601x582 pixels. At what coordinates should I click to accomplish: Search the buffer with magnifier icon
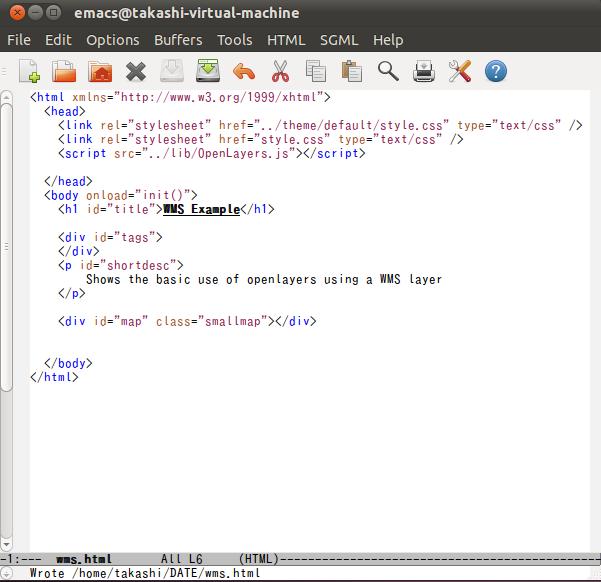[388, 71]
